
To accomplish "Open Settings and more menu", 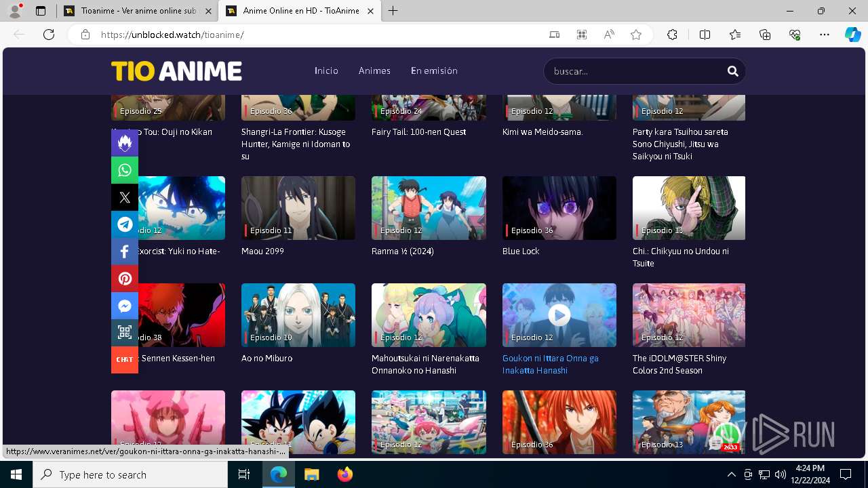I will (825, 35).
